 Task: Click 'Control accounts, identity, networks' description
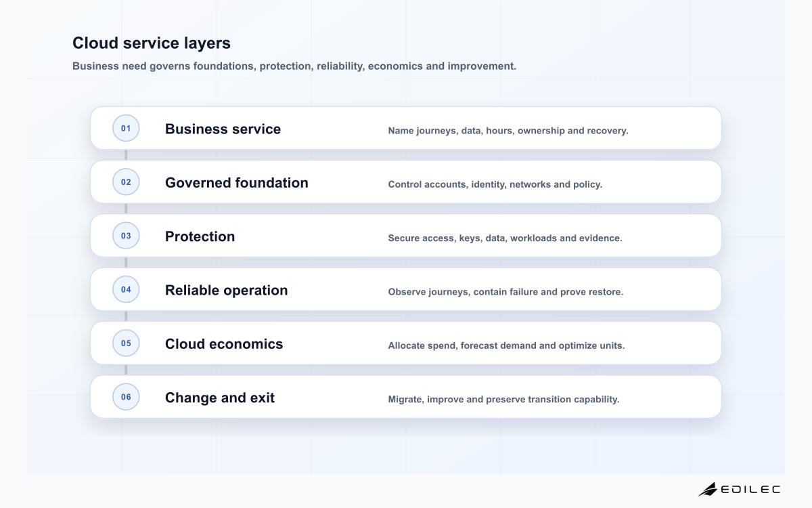[495, 184]
